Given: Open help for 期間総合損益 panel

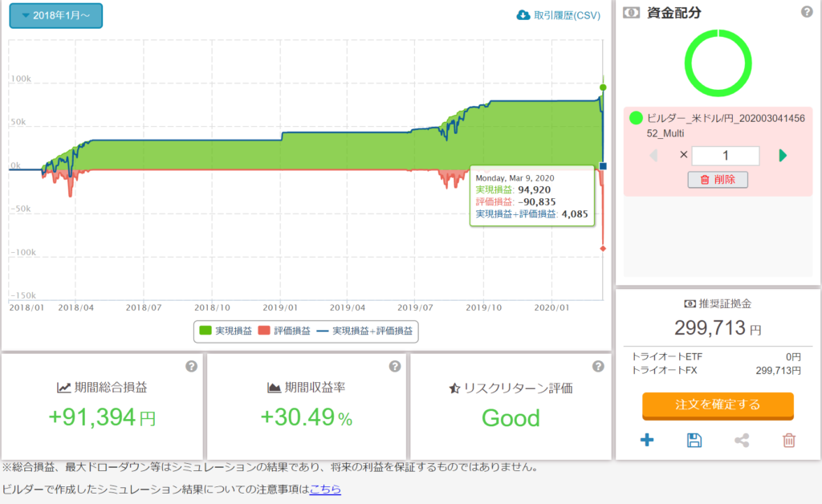Looking at the screenshot, I should click(x=191, y=367).
